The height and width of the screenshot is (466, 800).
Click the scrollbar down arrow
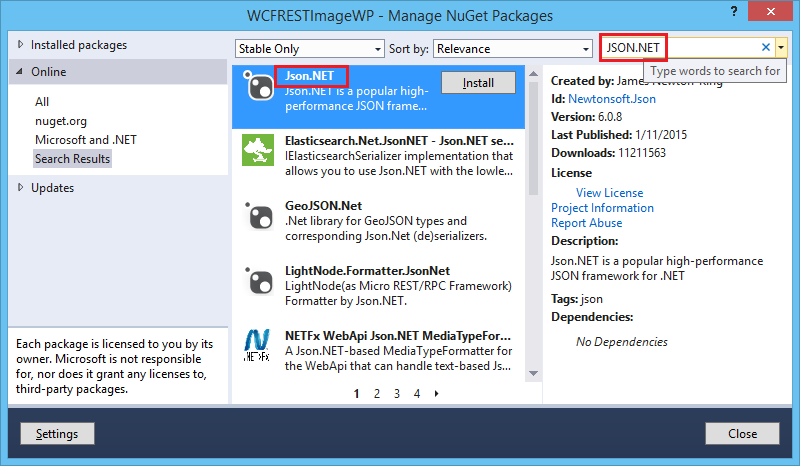click(533, 374)
